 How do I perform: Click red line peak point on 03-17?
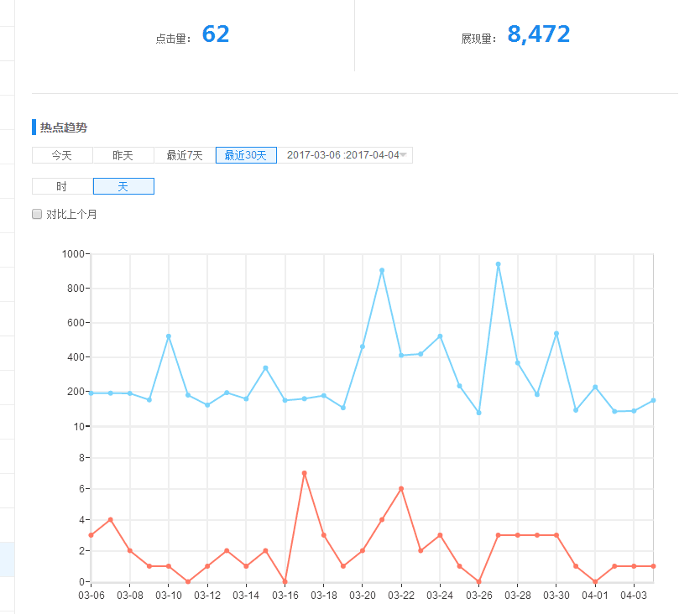(x=304, y=473)
